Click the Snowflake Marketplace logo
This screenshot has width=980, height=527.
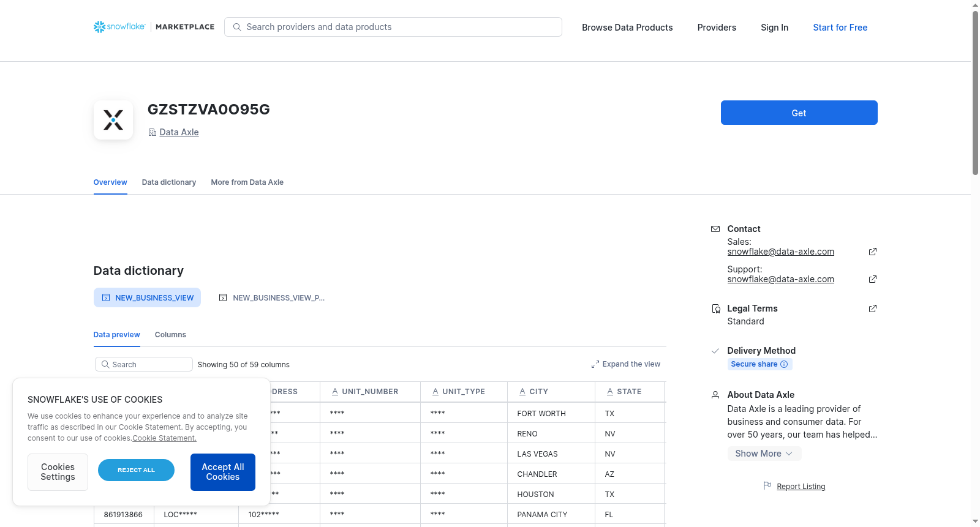click(x=154, y=27)
